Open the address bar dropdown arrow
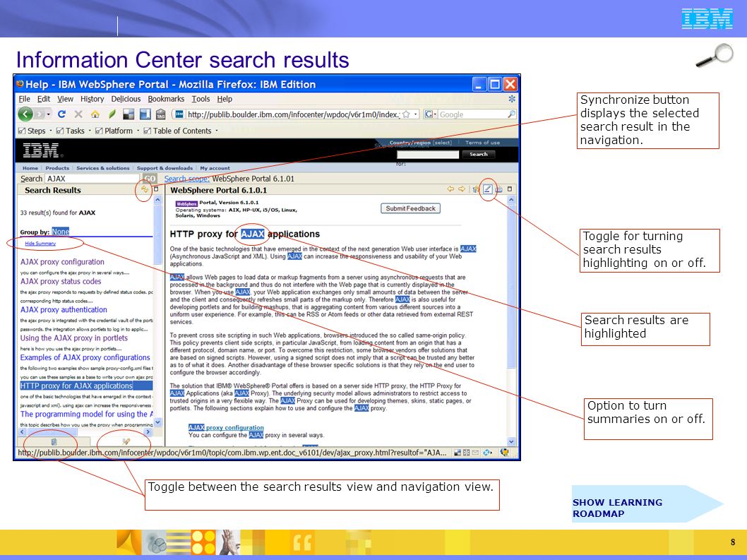Viewport: 747px width, 560px height. tap(416, 114)
